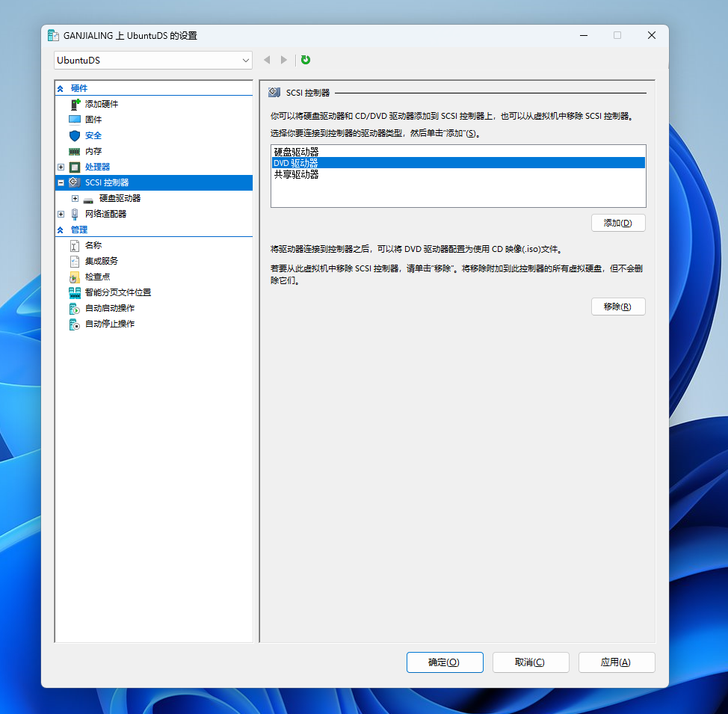Click the SCSI 控制器 header icon in right pane
The height and width of the screenshot is (714, 728).
click(x=274, y=93)
